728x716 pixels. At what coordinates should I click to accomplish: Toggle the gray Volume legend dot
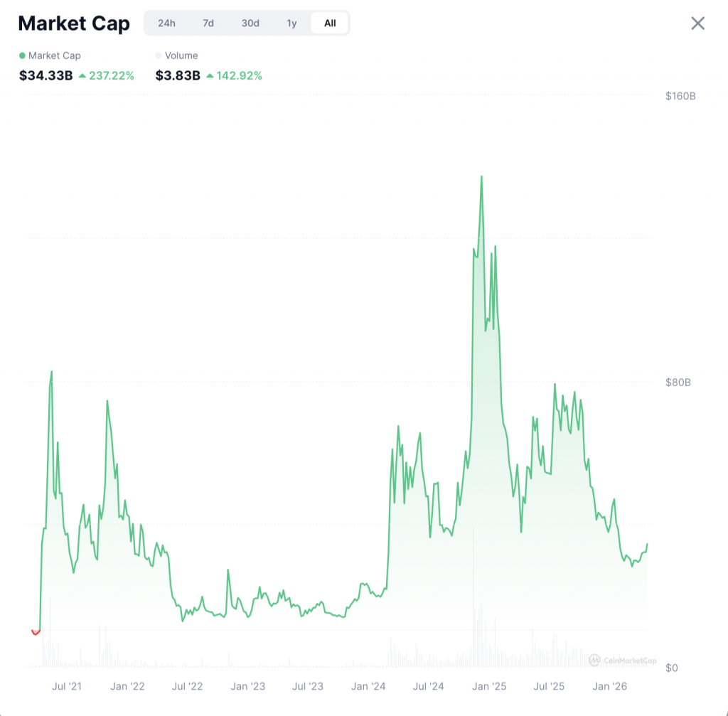point(159,55)
